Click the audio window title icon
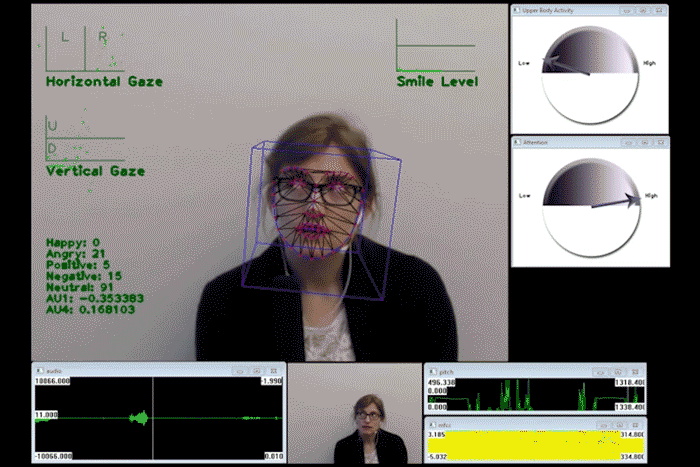This screenshot has height=467, width=700. click(x=37, y=369)
